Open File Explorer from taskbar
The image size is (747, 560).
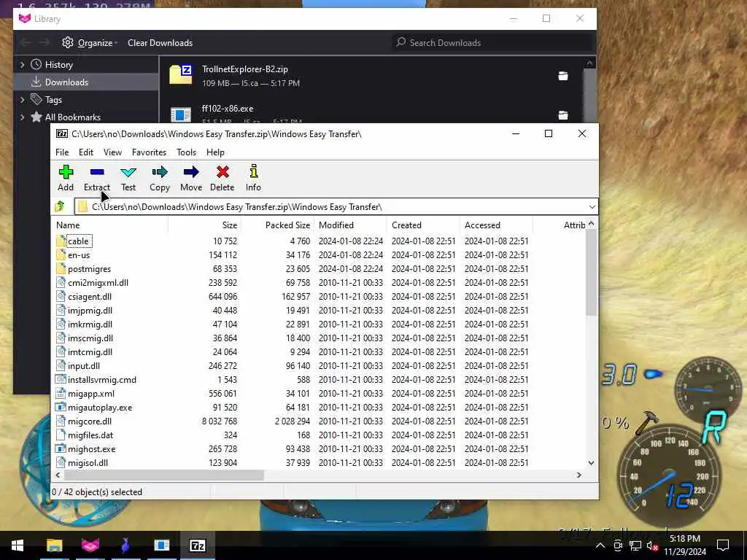pyautogui.click(x=54, y=545)
